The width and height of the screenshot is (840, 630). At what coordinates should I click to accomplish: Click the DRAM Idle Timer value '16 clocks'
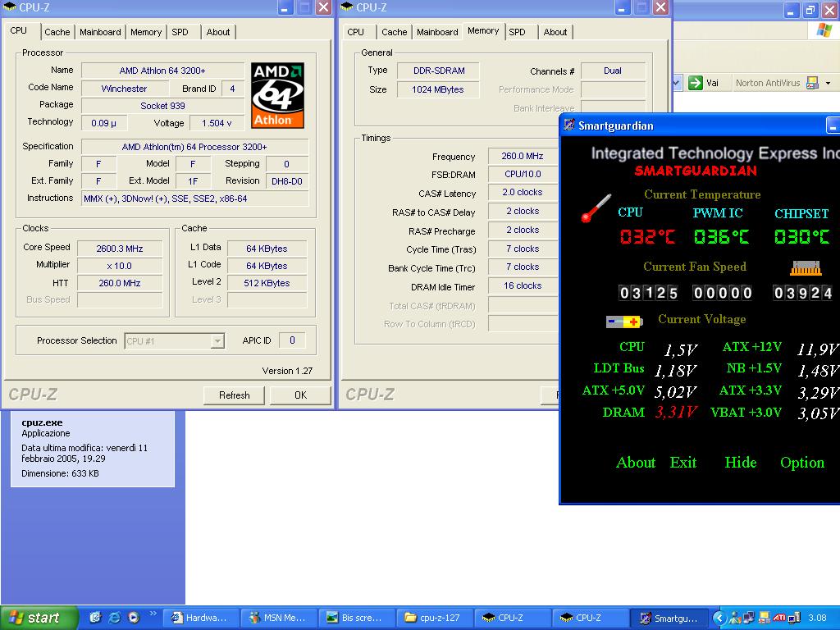523,285
